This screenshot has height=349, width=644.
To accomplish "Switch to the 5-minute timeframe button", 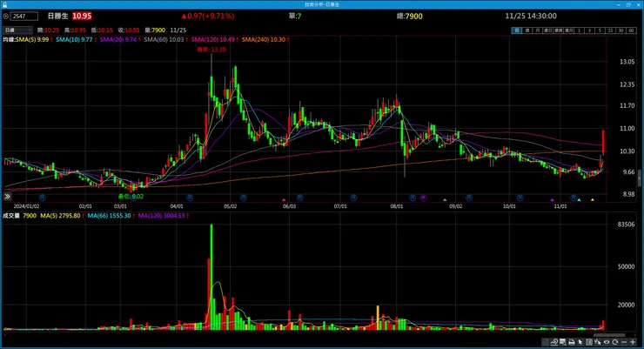I will [600, 30].
